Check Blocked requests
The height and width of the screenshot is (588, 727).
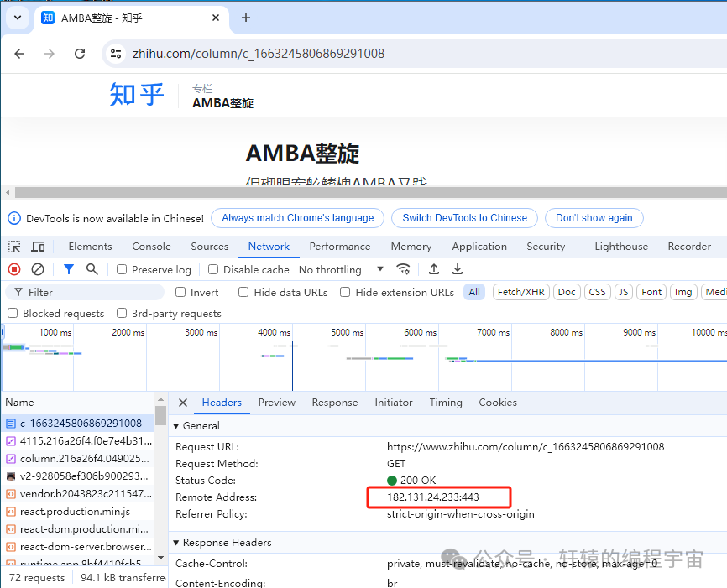click(x=13, y=313)
